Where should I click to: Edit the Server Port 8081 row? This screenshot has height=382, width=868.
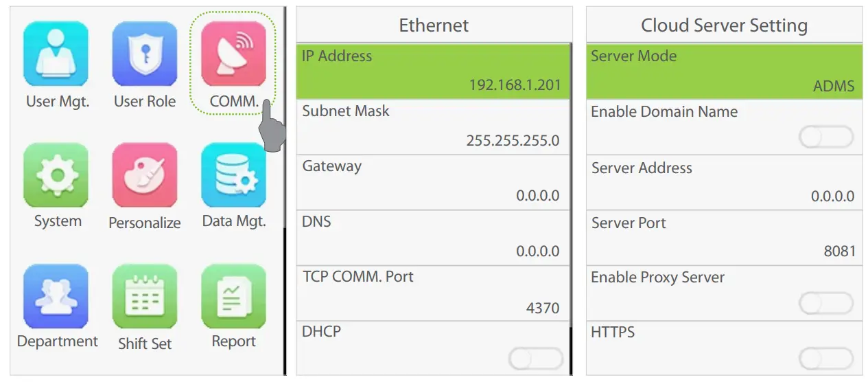724,238
